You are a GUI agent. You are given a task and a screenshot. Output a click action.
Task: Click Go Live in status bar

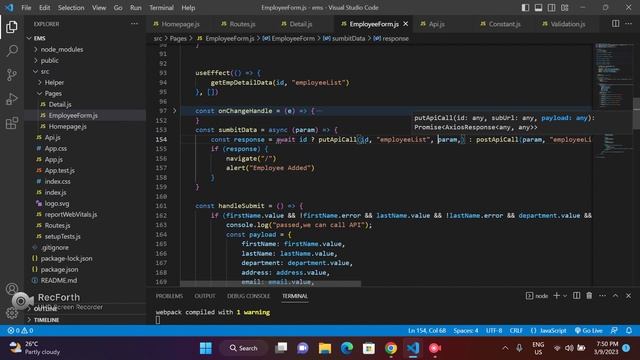[x=588, y=330]
